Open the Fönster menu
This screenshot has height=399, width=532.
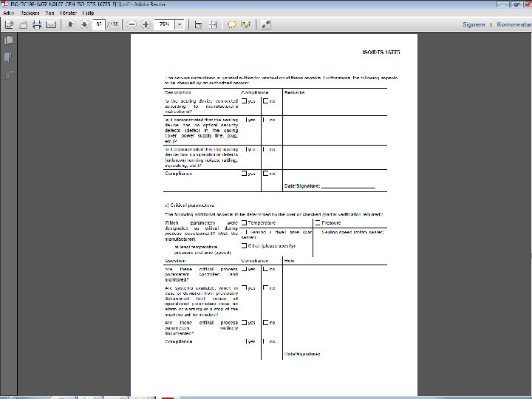click(69, 13)
